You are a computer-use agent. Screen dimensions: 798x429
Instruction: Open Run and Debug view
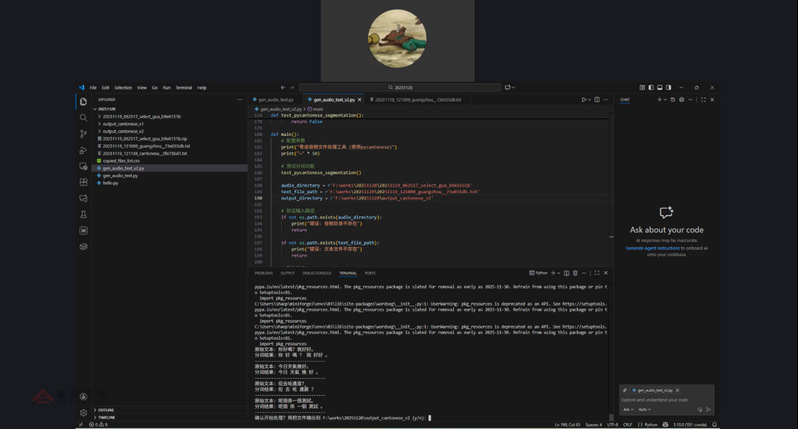tap(84, 150)
